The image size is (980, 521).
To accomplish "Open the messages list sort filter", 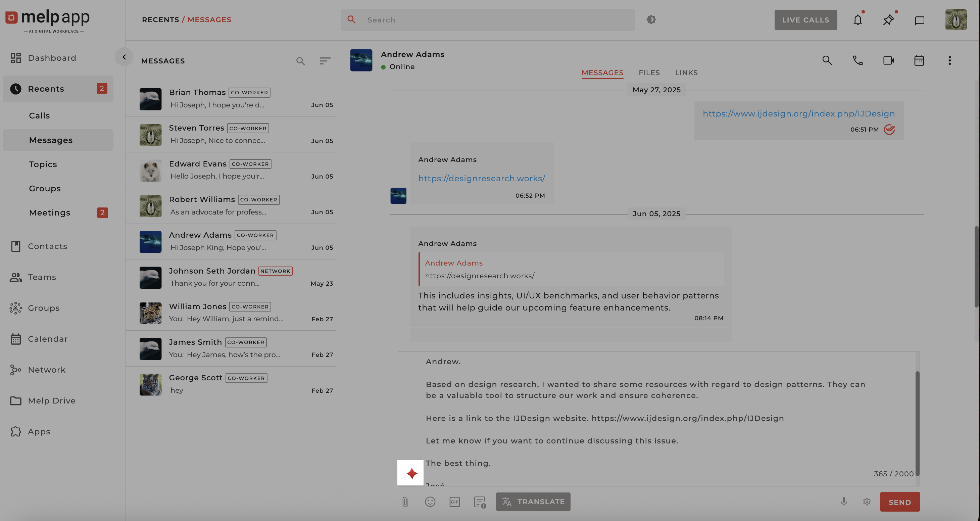I will point(325,61).
